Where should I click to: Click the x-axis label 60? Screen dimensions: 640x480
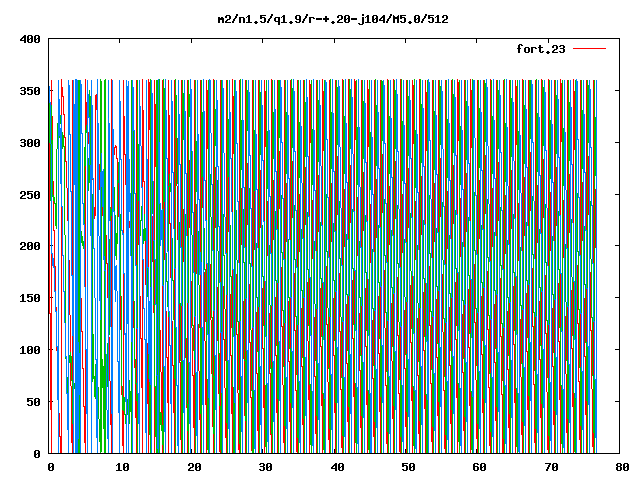coord(480,467)
